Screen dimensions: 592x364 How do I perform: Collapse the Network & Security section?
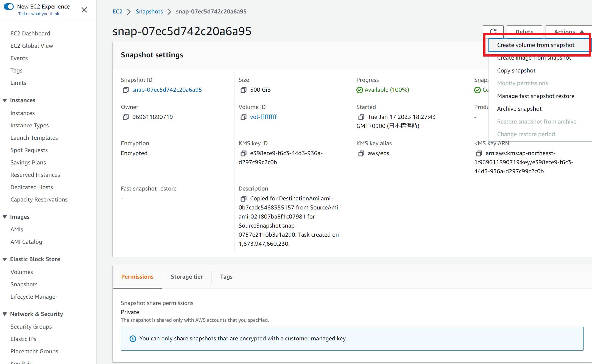[5, 314]
